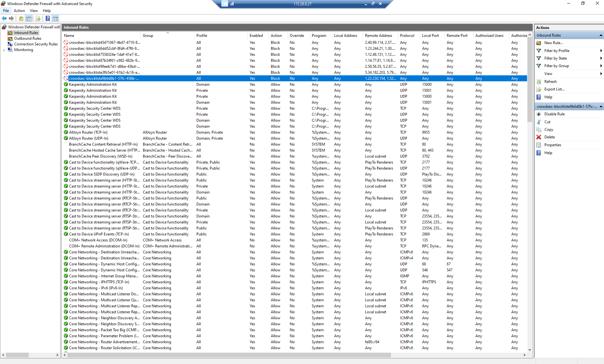The height and width of the screenshot is (364, 604).
Task: Click the firewall app icon in the title bar
Action: click(3, 4)
